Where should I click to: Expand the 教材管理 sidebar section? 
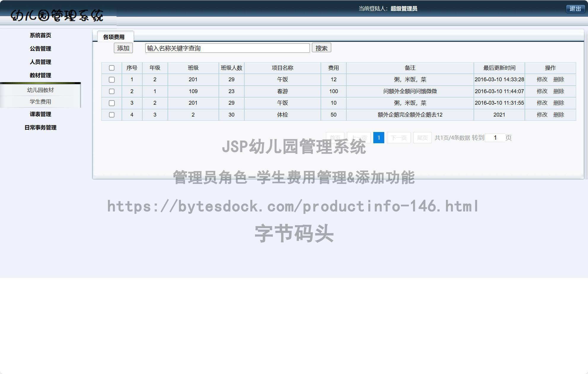click(x=40, y=76)
